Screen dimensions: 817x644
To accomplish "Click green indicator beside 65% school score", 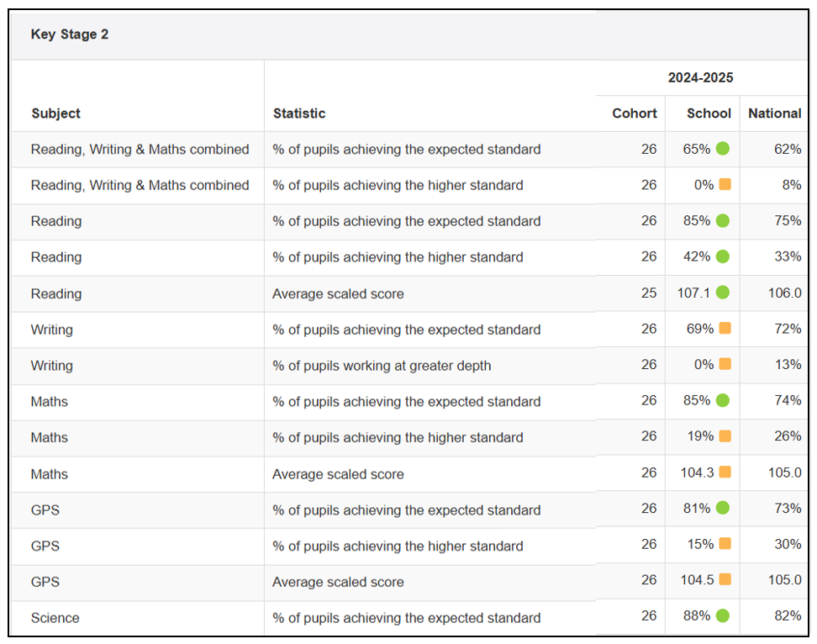I will point(723,149).
